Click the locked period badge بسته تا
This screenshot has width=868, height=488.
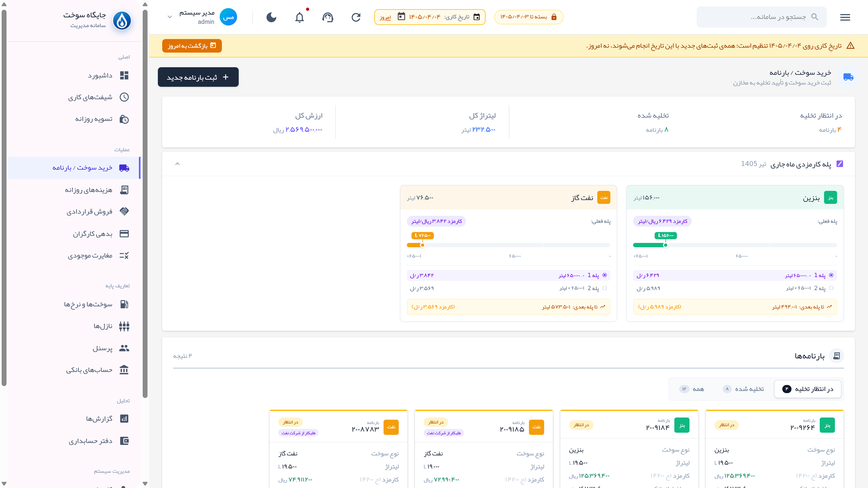[529, 17]
